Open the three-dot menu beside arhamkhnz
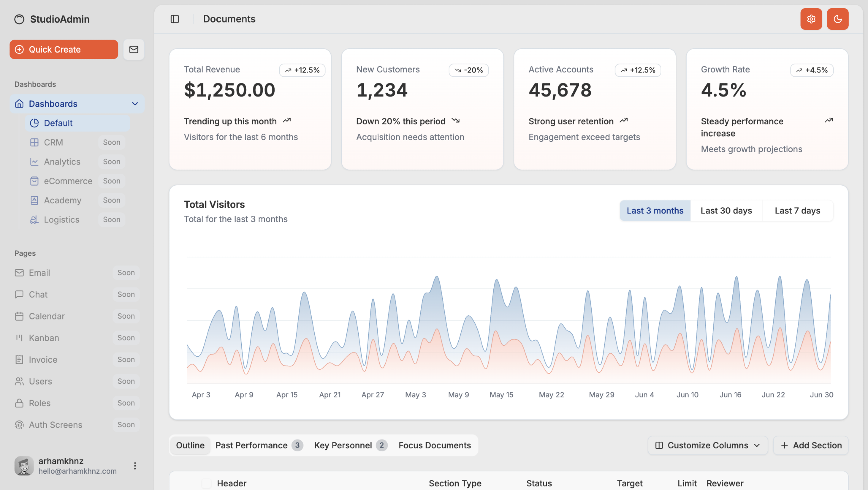Image resolution: width=868 pixels, height=490 pixels. [x=134, y=466]
